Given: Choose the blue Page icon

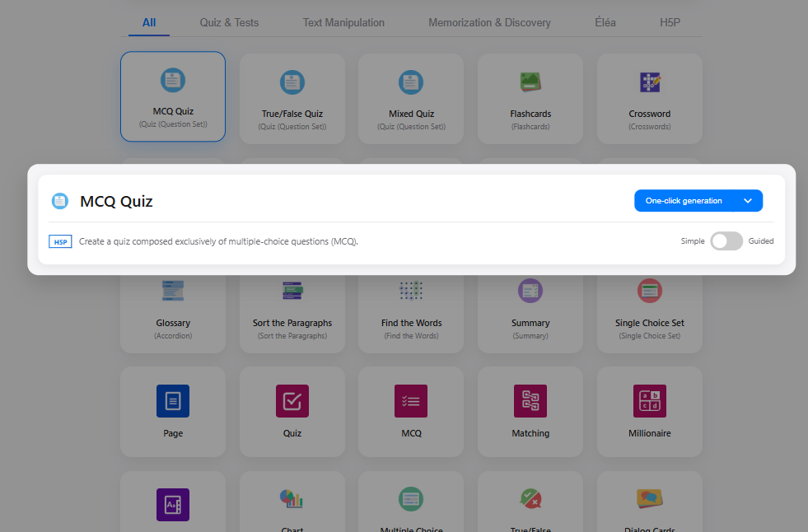Looking at the screenshot, I should click(173, 401).
